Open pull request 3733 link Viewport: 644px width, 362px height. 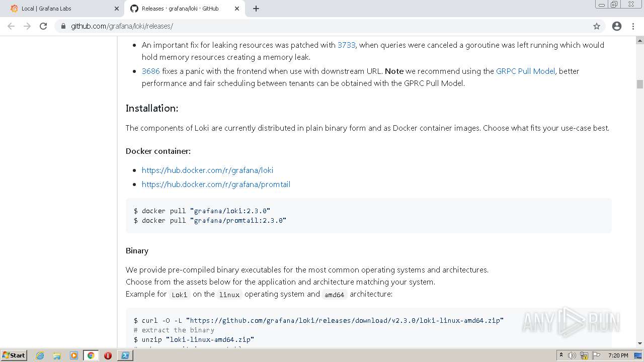[x=346, y=45]
